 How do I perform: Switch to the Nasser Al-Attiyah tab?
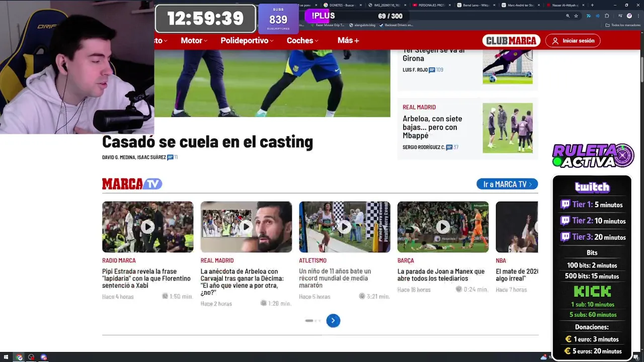565,5
